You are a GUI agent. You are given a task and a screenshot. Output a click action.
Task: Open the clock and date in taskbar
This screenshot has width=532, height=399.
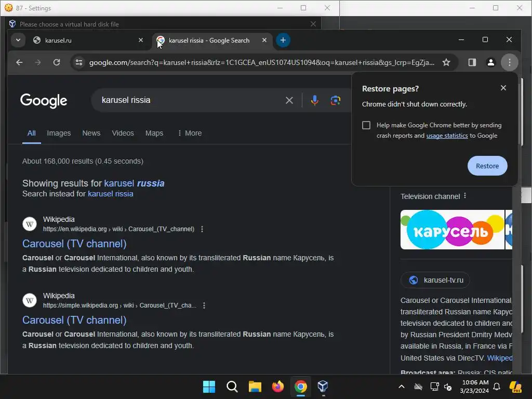pyautogui.click(x=474, y=387)
